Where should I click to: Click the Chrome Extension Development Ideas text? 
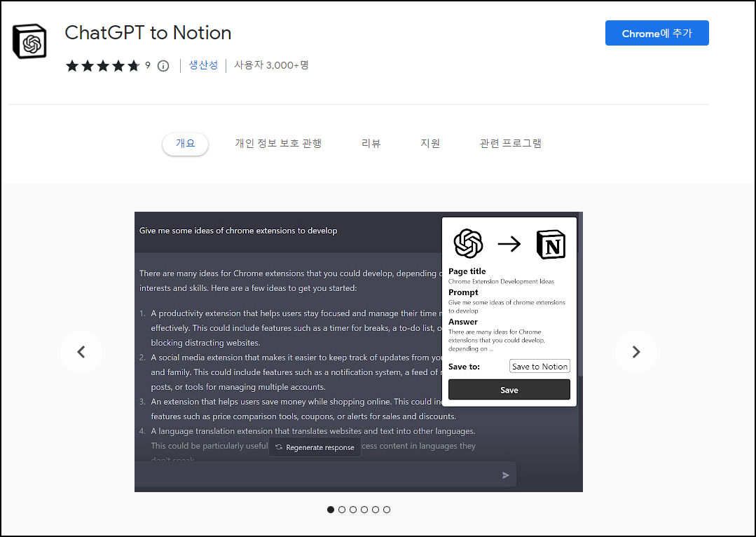point(502,281)
